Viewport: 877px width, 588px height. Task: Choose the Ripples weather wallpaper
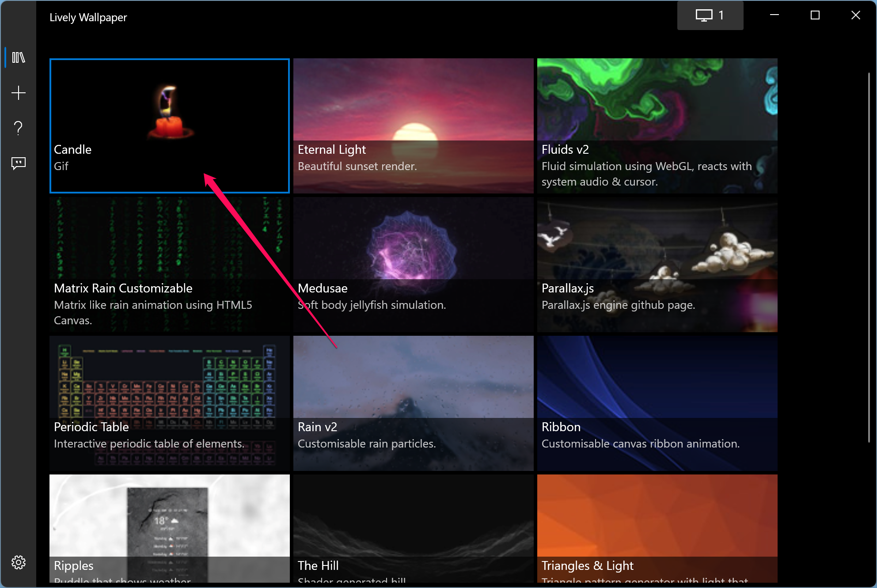coord(170,529)
